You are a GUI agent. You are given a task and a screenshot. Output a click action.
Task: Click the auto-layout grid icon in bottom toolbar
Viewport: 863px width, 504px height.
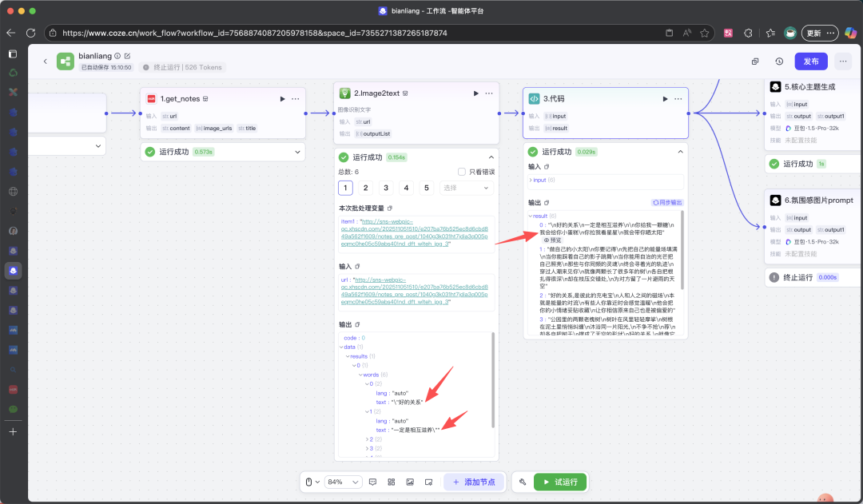(392, 482)
